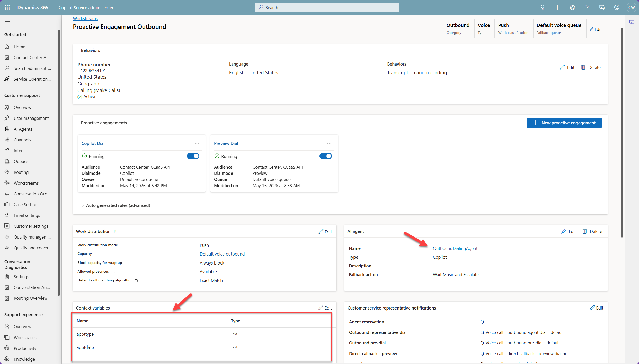This screenshot has height=364, width=639.
Task: Click New proactive engagement button
Action: coord(564,123)
